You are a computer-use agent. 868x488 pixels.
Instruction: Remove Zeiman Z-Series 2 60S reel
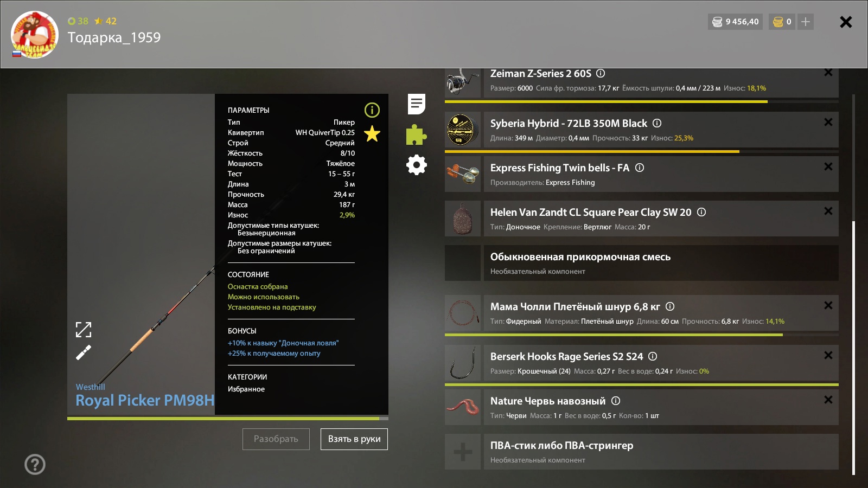pos(828,72)
